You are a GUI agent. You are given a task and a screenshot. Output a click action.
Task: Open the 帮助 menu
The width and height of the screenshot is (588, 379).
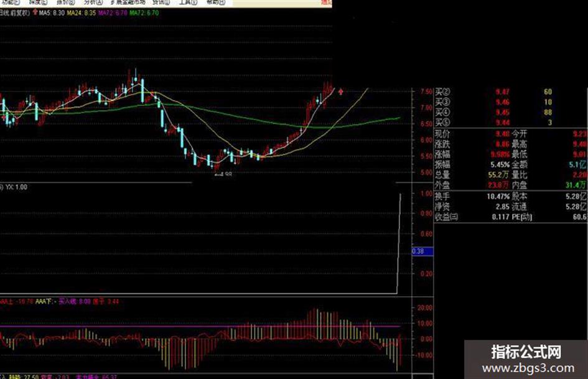(216, 2)
